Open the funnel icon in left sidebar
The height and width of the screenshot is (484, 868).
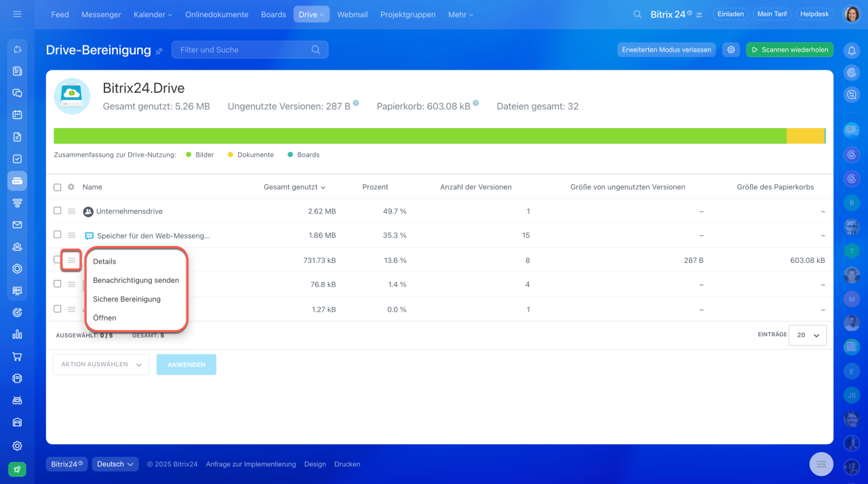pos(18,203)
